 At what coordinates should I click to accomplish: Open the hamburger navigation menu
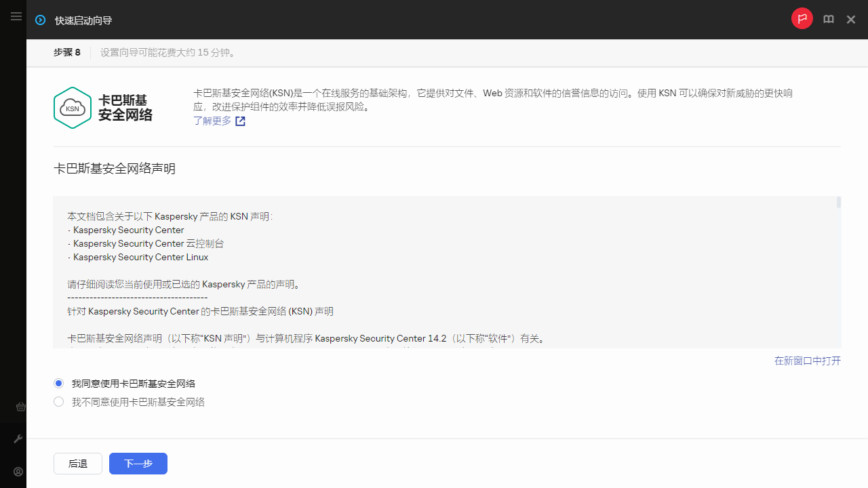16,16
